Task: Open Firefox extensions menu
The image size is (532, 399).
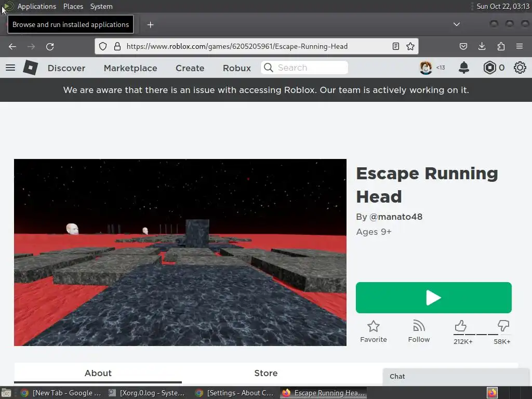Action: click(501, 46)
